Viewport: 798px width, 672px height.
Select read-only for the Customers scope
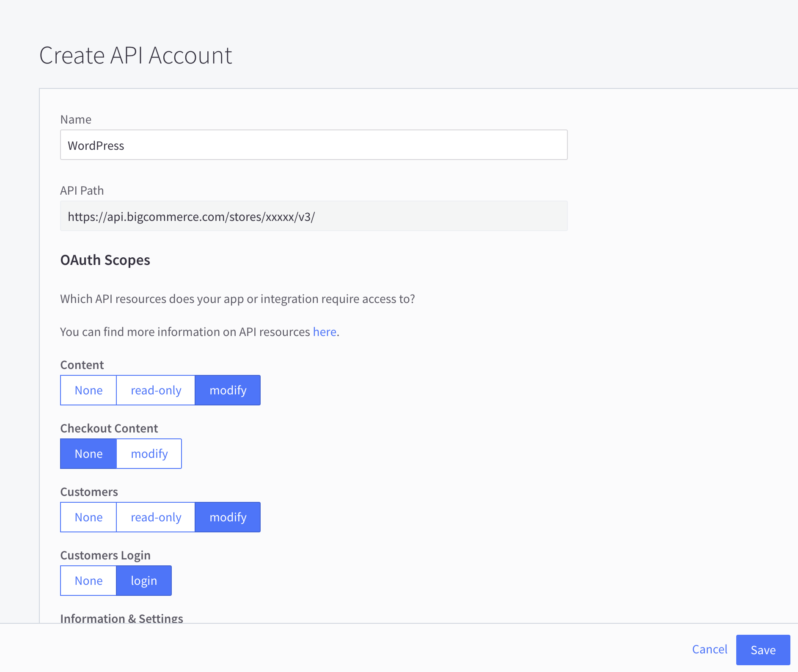155,517
